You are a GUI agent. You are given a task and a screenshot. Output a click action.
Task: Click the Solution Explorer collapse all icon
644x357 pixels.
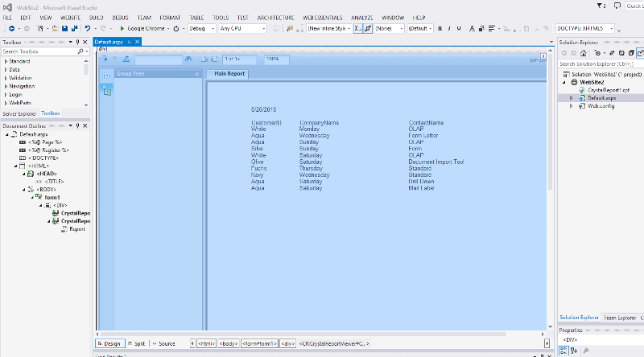(631, 53)
